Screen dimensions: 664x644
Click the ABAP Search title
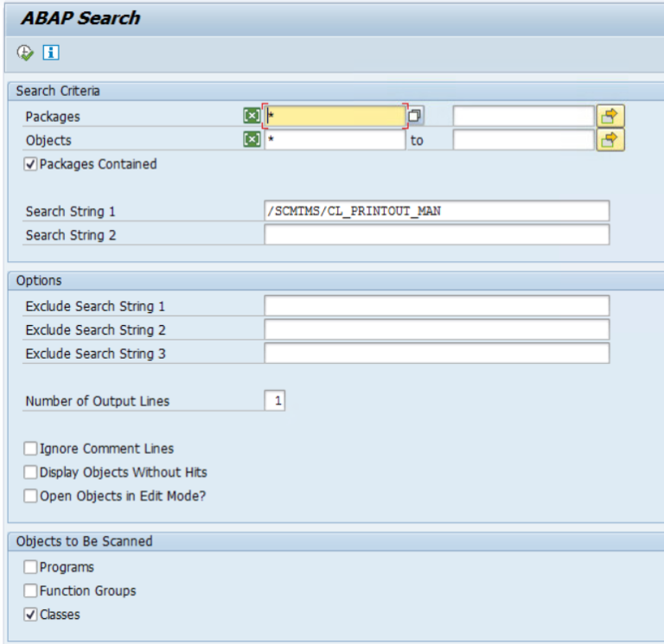(x=80, y=18)
